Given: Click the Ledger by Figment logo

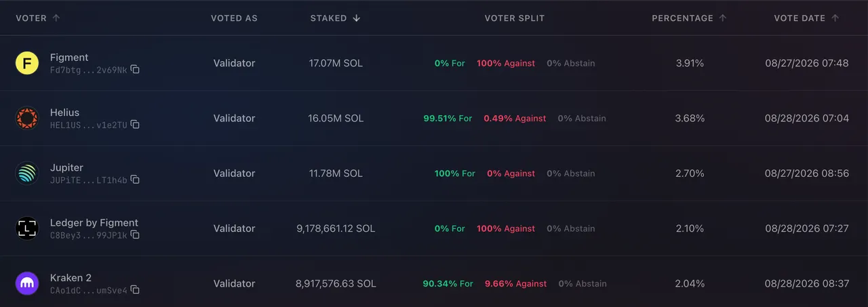Looking at the screenshot, I should click(27, 228).
